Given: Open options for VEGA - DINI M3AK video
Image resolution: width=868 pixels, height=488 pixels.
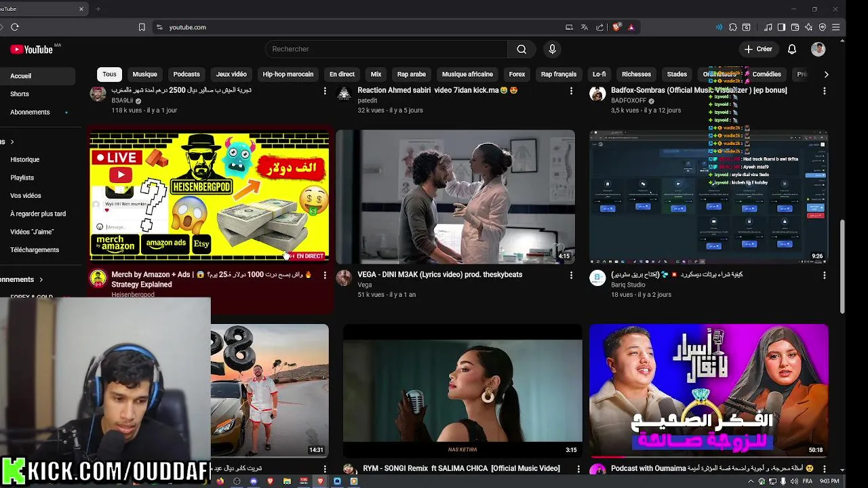Looking at the screenshot, I should [571, 275].
